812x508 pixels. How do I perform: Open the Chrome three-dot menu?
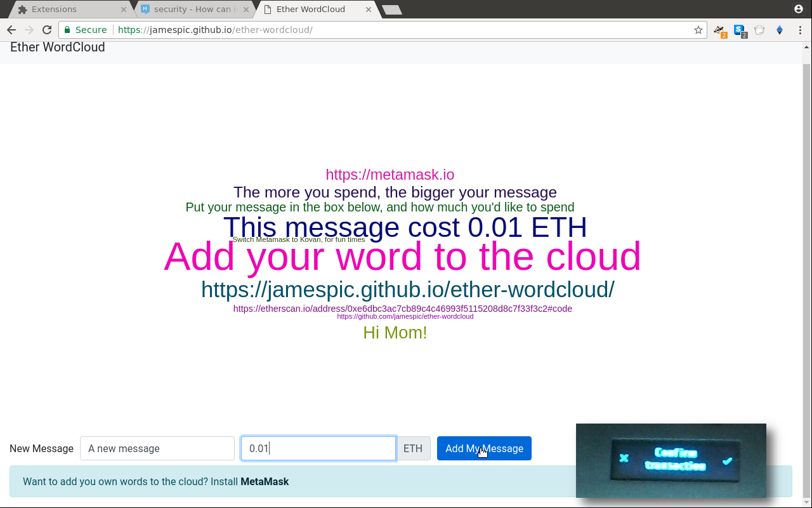(800, 30)
